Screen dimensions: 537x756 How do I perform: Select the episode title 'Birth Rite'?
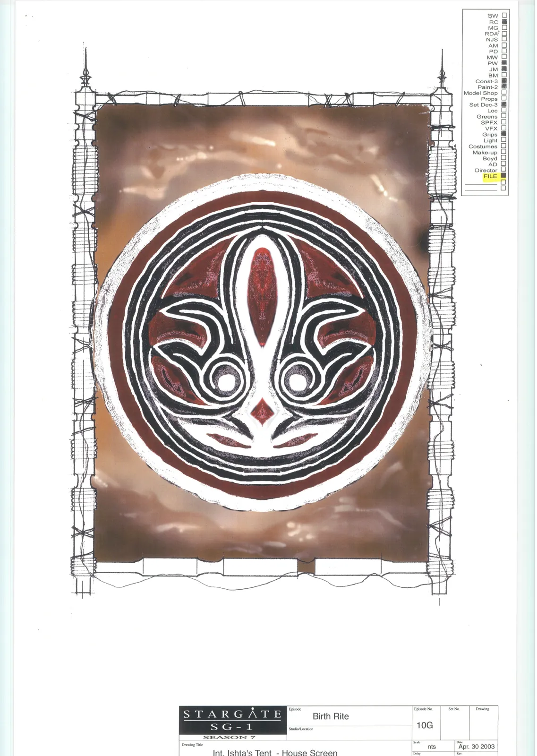[331, 716]
